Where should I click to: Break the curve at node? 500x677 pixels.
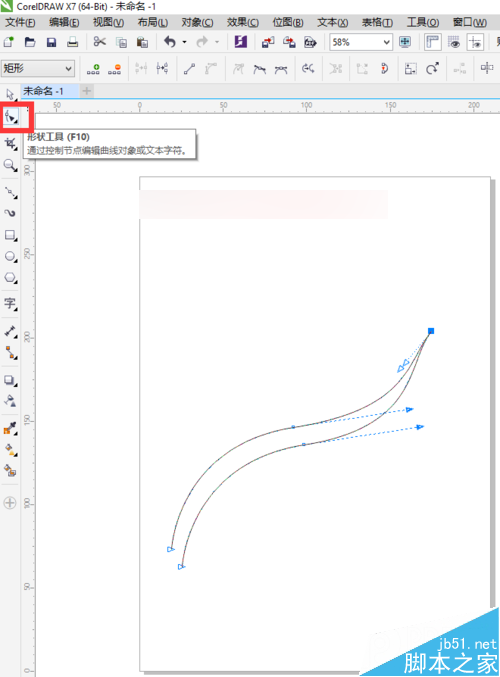(x=162, y=68)
